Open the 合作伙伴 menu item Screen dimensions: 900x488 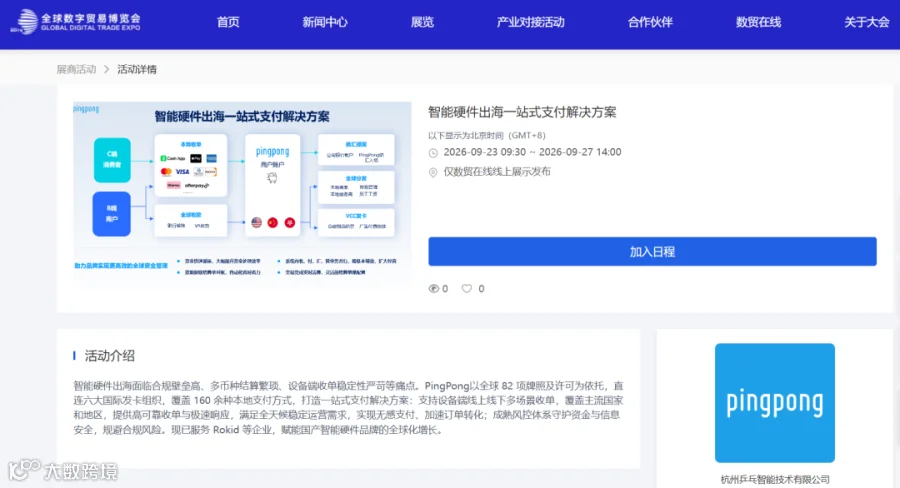click(x=650, y=22)
